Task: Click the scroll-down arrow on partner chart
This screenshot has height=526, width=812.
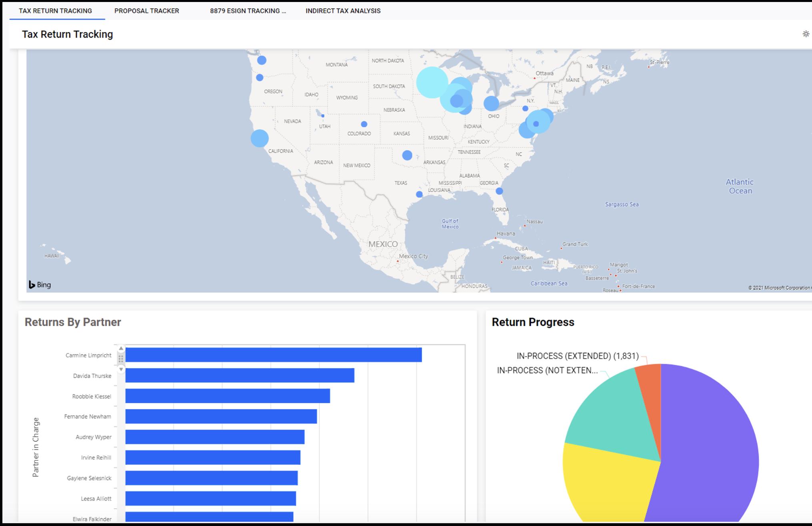Action: coord(121,369)
